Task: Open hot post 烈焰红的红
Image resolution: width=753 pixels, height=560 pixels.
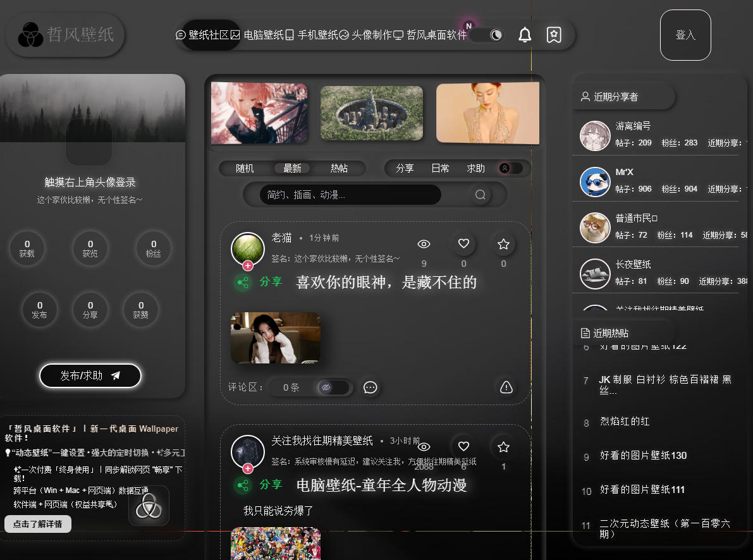Action: tap(624, 421)
